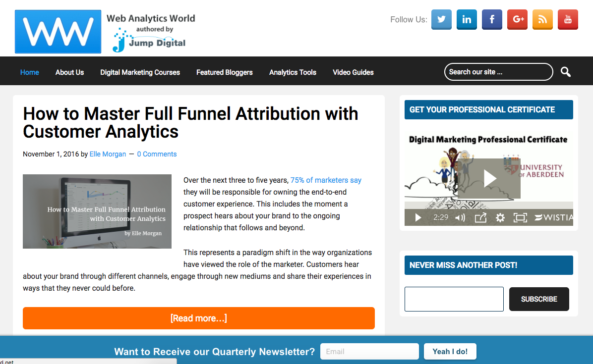Open the video sharing icon
Viewport: 593px width, 364px height.
pos(480,217)
